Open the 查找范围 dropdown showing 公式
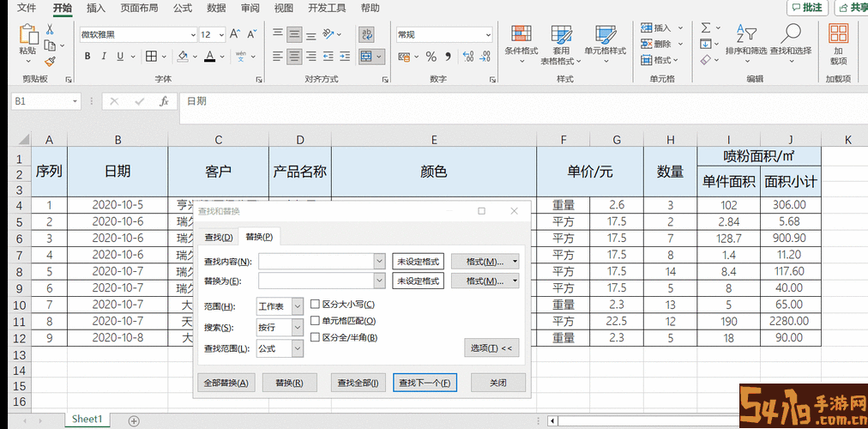 click(x=298, y=348)
